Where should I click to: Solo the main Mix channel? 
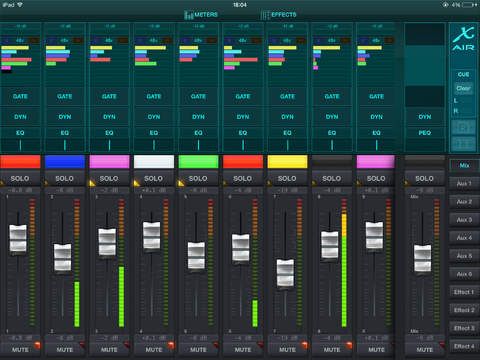coord(424,179)
